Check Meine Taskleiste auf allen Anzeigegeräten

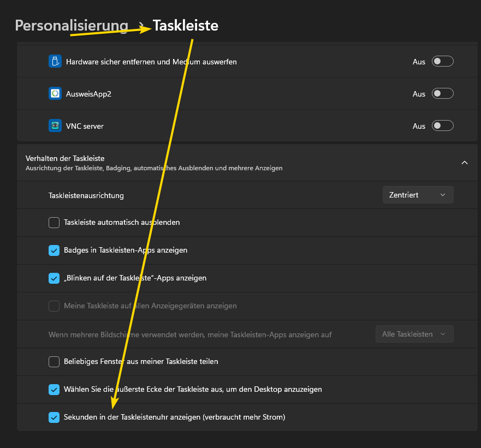tap(54, 306)
